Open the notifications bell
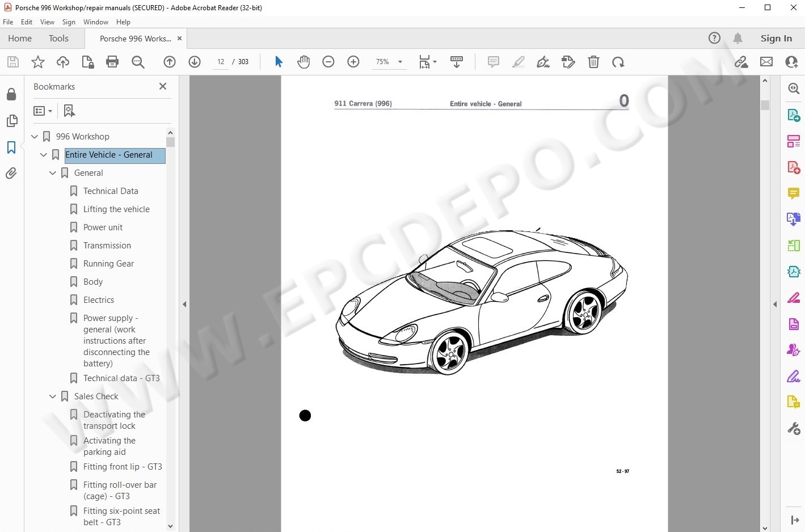 (737, 38)
